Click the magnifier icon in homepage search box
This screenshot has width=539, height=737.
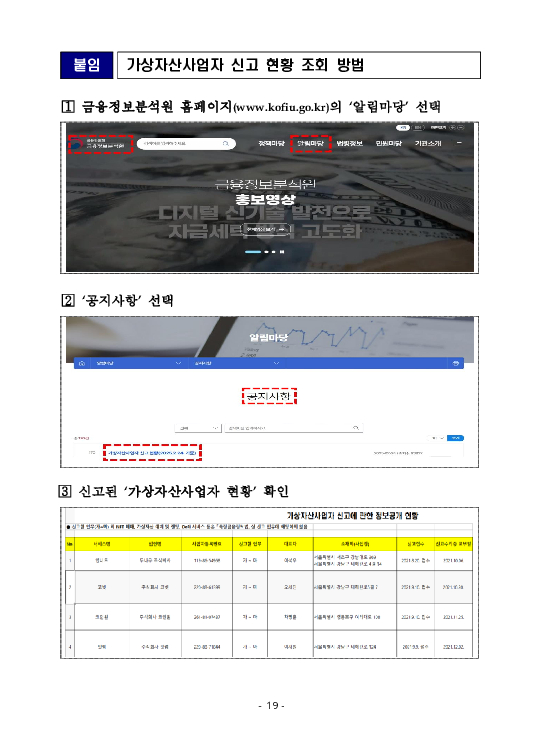point(226,143)
